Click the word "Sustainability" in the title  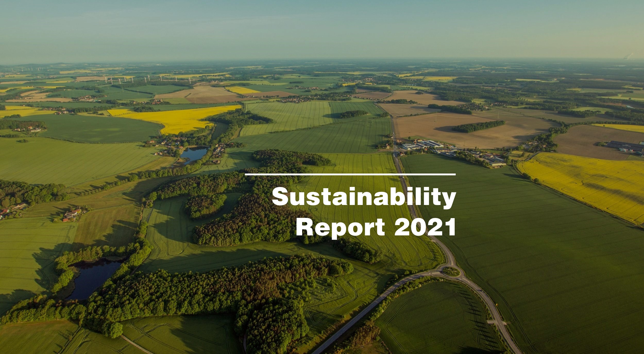point(364,198)
